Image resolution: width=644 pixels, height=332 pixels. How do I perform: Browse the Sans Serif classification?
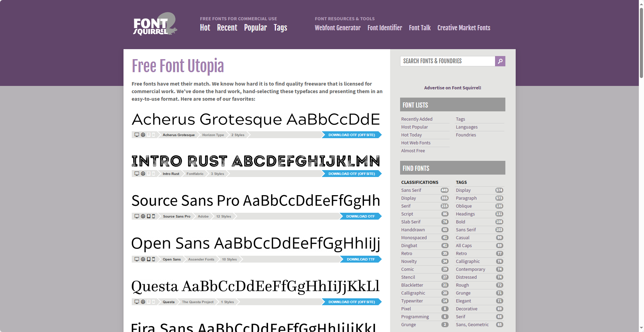411,190
